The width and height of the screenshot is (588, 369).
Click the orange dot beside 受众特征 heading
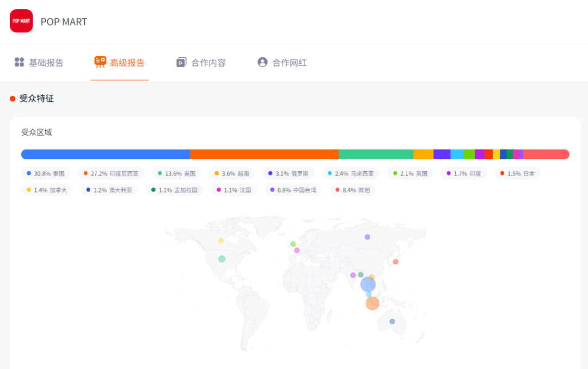(12, 99)
